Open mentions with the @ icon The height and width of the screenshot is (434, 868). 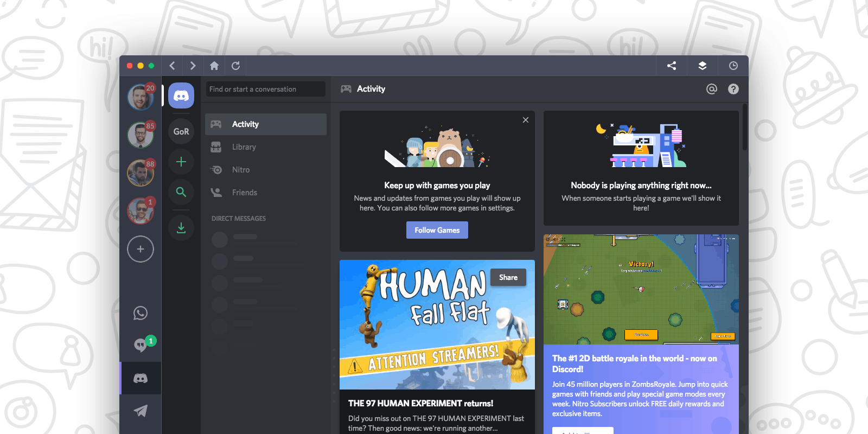[712, 89]
